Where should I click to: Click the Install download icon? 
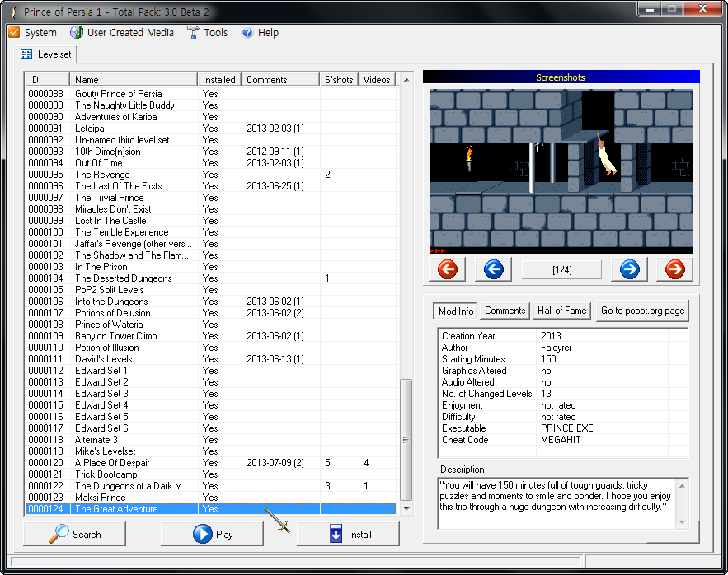(x=336, y=534)
